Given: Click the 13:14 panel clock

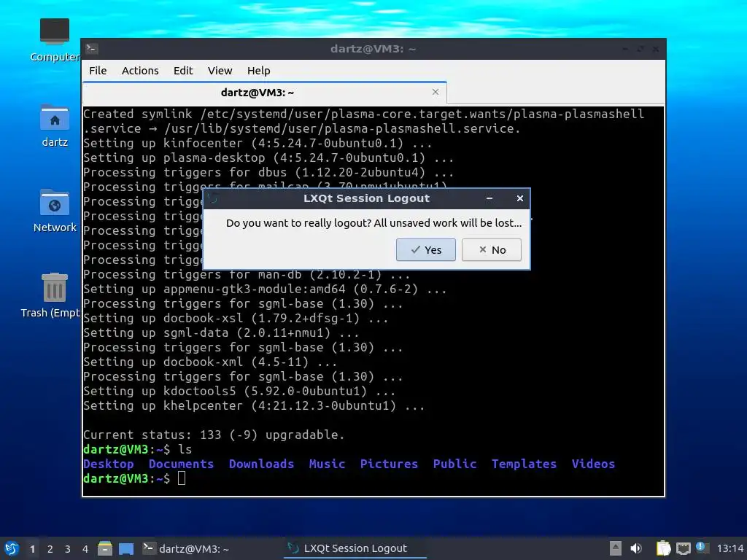Looking at the screenshot, I should (729, 548).
